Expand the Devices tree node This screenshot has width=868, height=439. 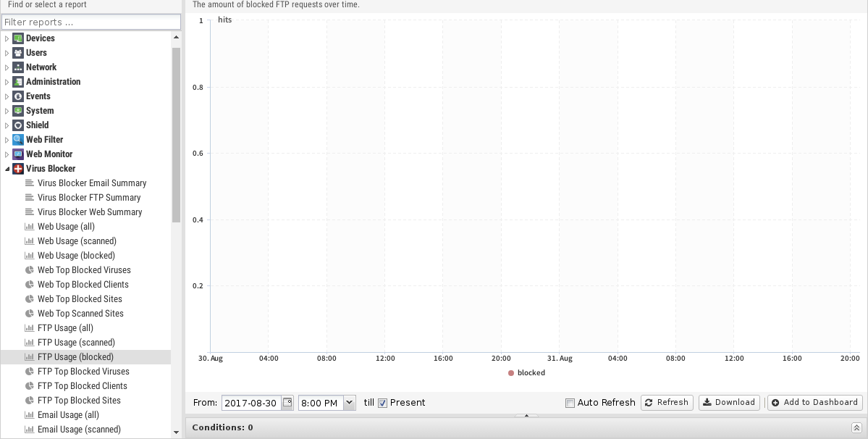tap(7, 38)
